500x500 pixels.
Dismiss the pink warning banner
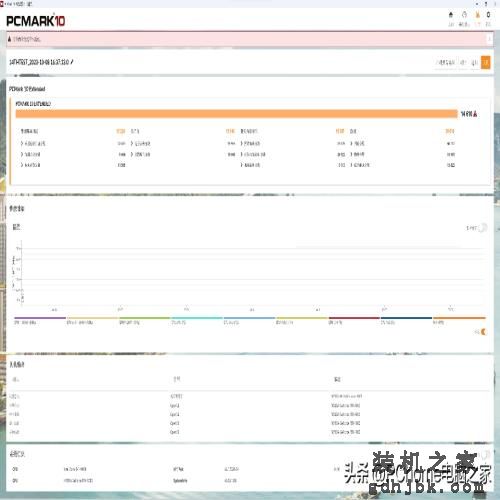point(489,39)
